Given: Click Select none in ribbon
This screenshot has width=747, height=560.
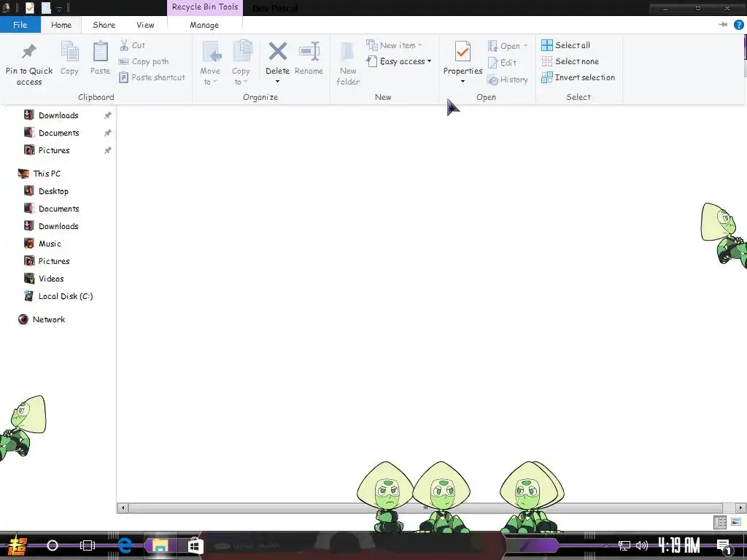Looking at the screenshot, I should tap(570, 61).
